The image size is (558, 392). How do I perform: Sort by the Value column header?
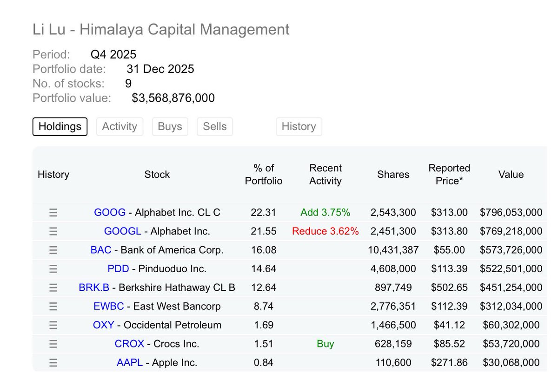[511, 175]
